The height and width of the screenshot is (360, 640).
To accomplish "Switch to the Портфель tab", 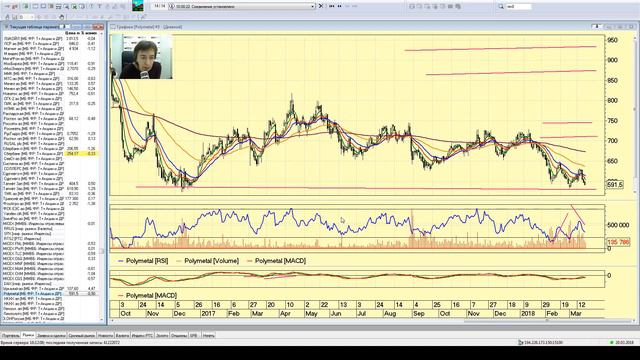I will coord(11,336).
